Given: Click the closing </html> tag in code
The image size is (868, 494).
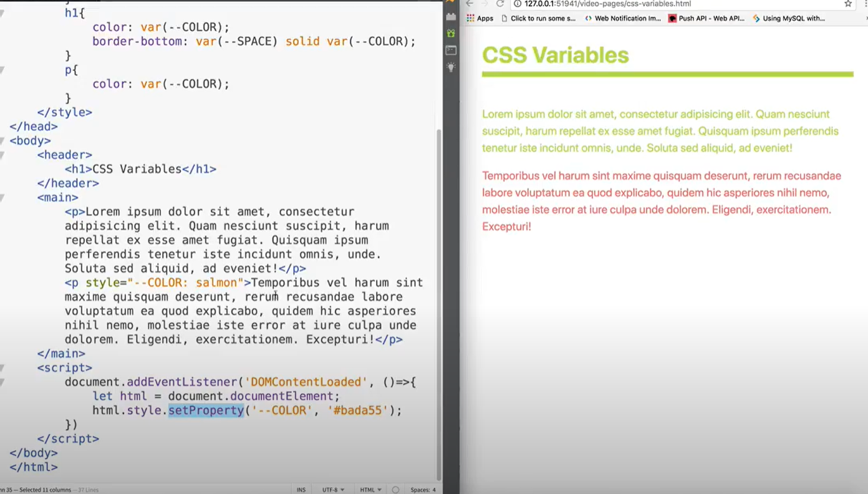Looking at the screenshot, I should pos(33,467).
